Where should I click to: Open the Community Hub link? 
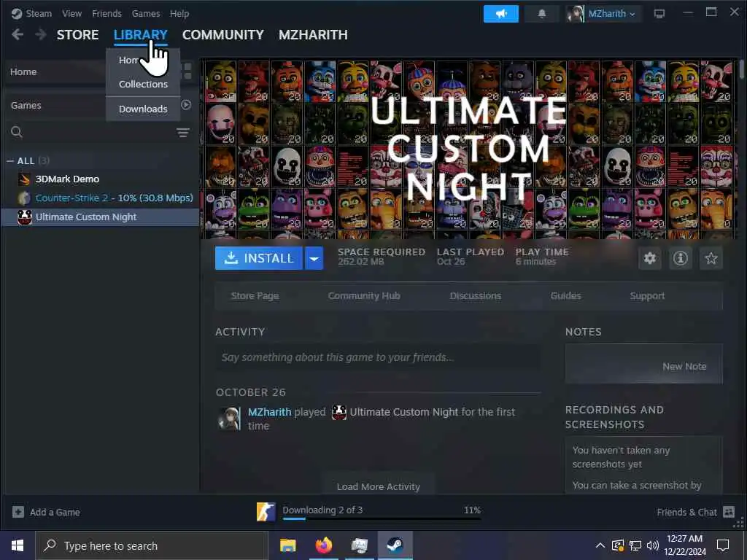pyautogui.click(x=364, y=296)
